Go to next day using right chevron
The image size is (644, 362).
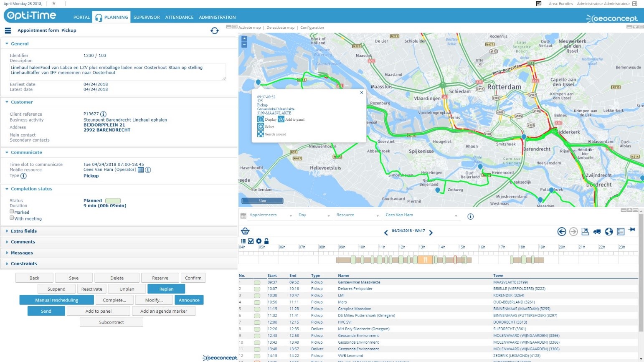431,233
